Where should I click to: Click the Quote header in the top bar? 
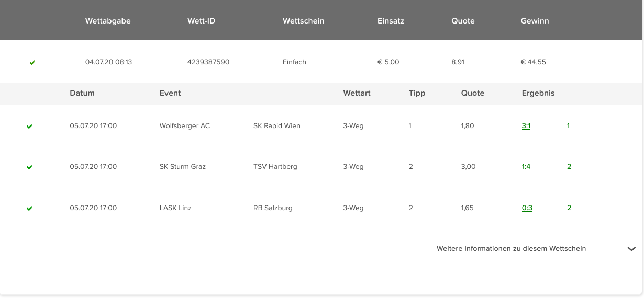463,21
